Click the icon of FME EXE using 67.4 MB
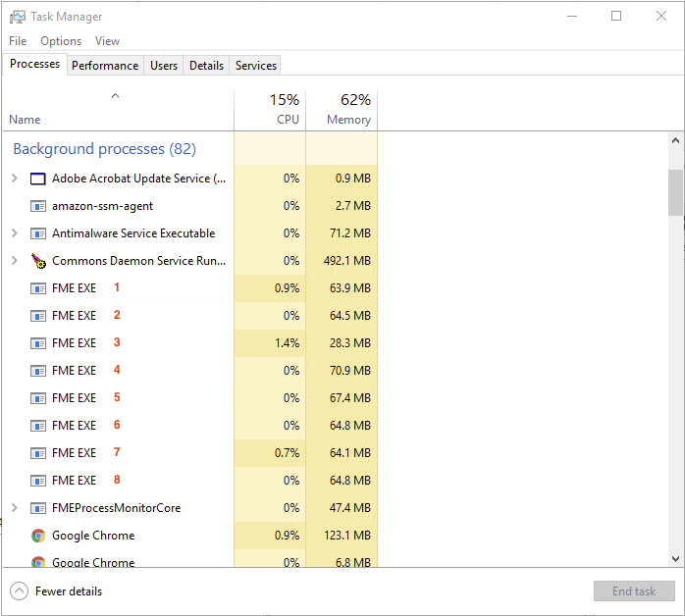Viewport: 685px width, 616px height. [38, 398]
